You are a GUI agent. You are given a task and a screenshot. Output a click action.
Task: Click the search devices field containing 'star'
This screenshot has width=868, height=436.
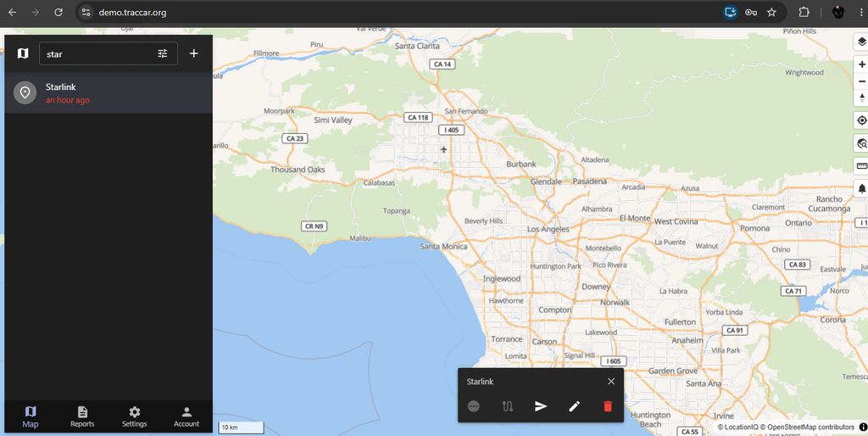click(108, 53)
